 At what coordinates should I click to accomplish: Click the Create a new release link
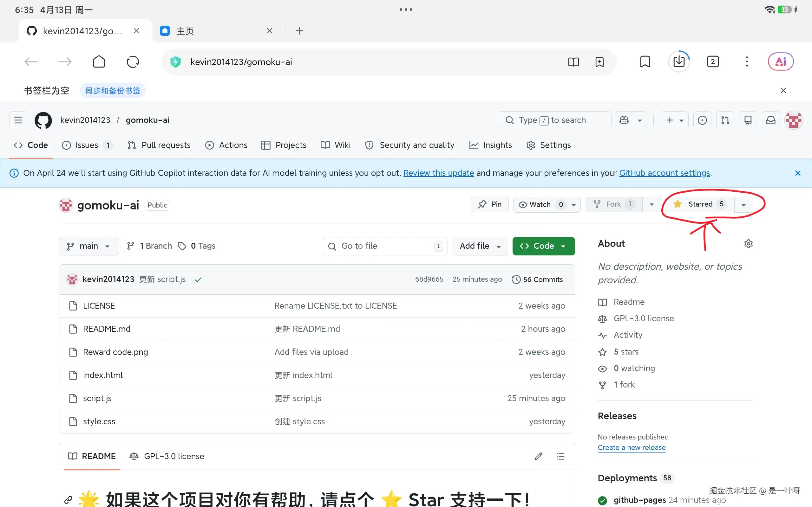(632, 447)
